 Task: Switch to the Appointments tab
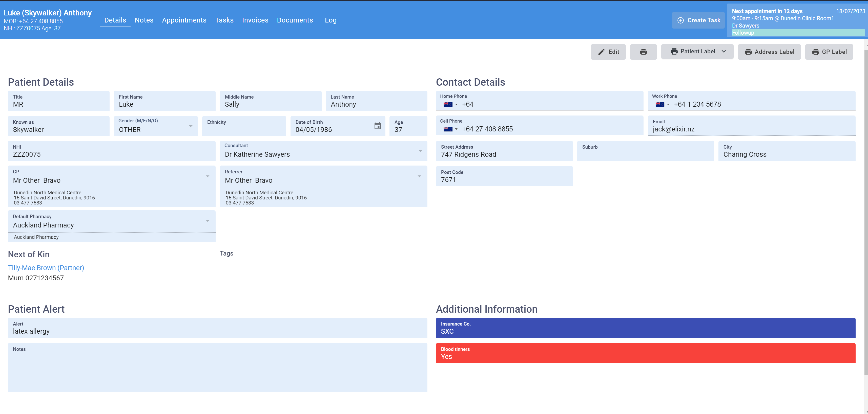pos(184,20)
